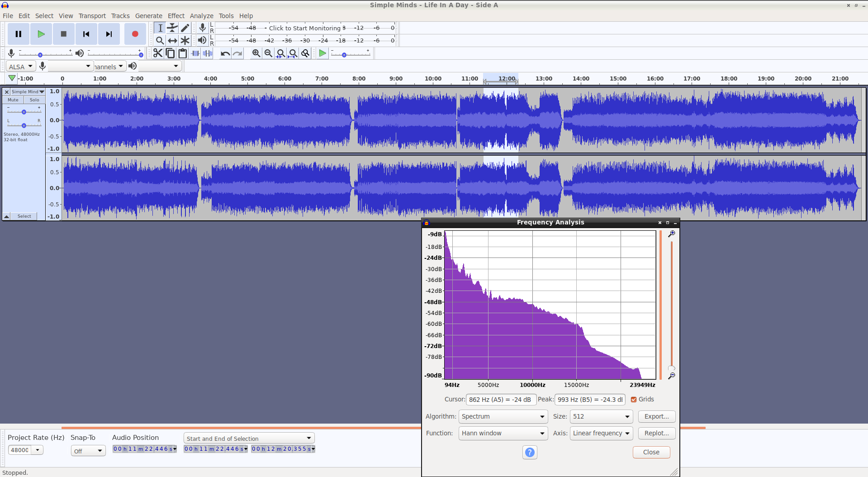Viewport: 868px width, 477px height.
Task: Open the ALSA audio host dropdown
Action: tap(21, 67)
